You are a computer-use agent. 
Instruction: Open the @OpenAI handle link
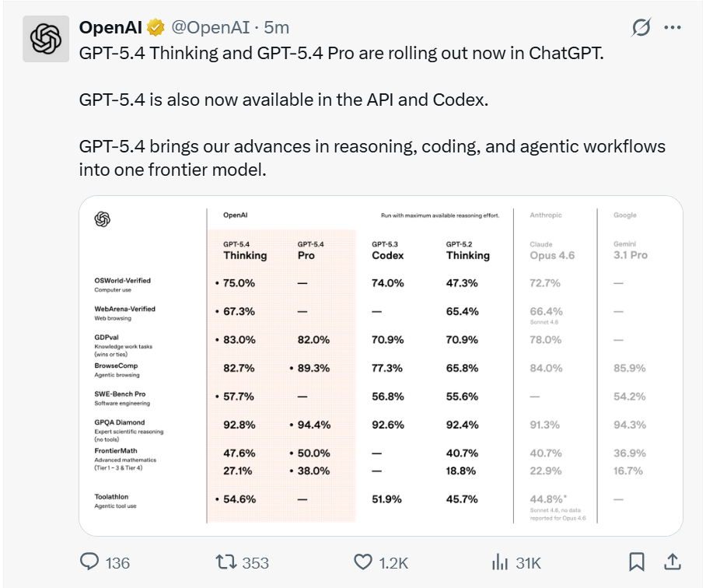pyautogui.click(x=210, y=27)
